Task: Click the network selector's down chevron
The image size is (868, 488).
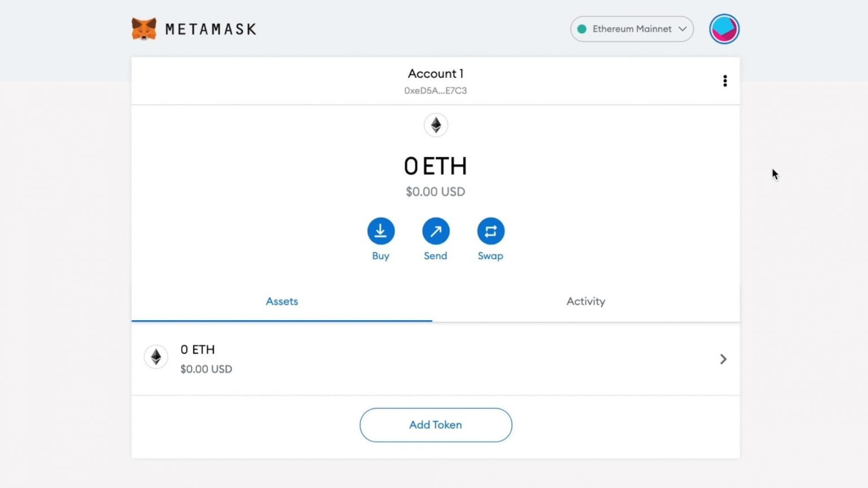Action: click(x=683, y=29)
